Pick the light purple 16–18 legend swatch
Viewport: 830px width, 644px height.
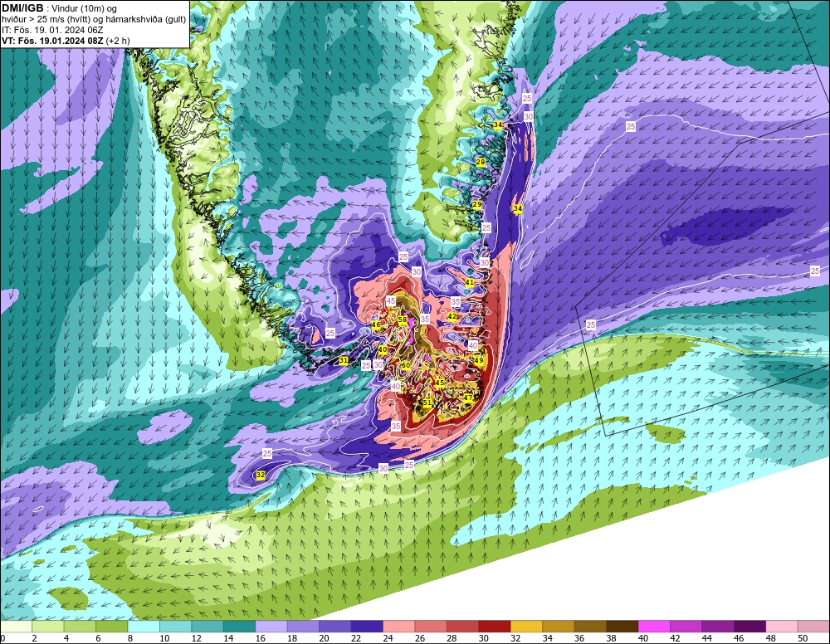point(271,627)
